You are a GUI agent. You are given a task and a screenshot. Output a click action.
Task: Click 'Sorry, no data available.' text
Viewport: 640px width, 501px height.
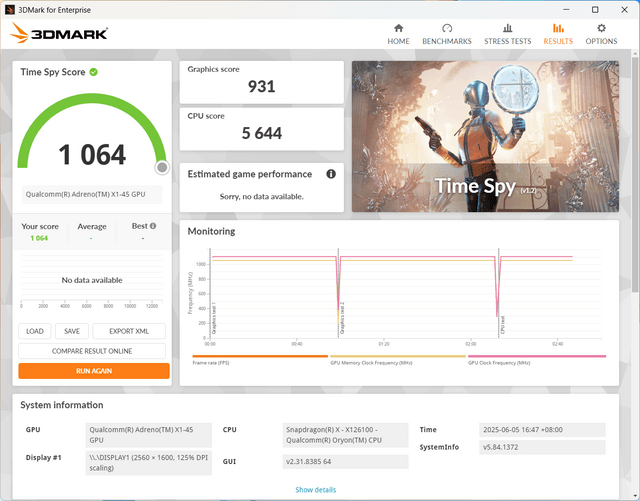click(x=262, y=196)
